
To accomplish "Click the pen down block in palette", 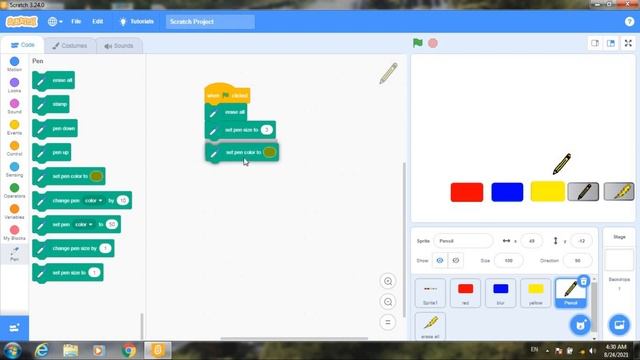I will [55, 129].
